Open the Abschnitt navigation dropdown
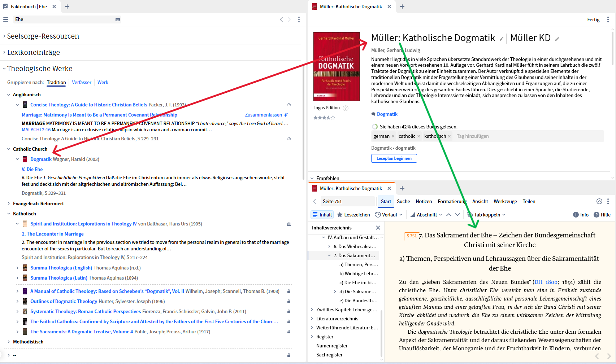Screen dimensions: 616x364 tap(426, 215)
